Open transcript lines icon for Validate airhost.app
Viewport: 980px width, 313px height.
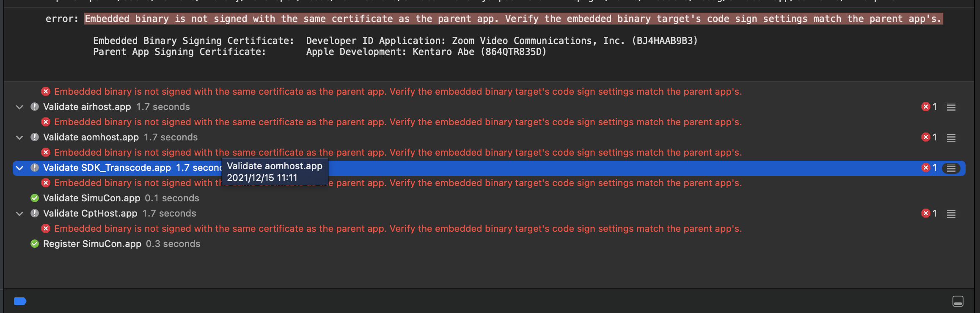click(951, 107)
